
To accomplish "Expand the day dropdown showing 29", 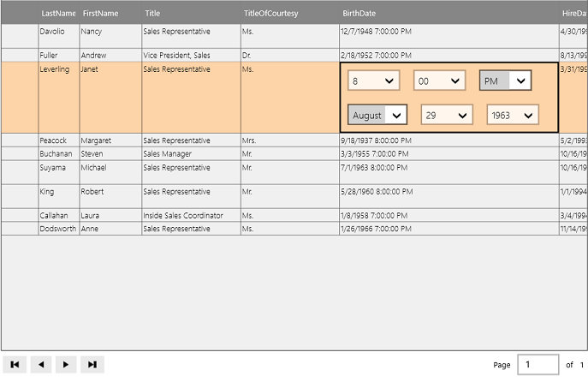I will 447,115.
